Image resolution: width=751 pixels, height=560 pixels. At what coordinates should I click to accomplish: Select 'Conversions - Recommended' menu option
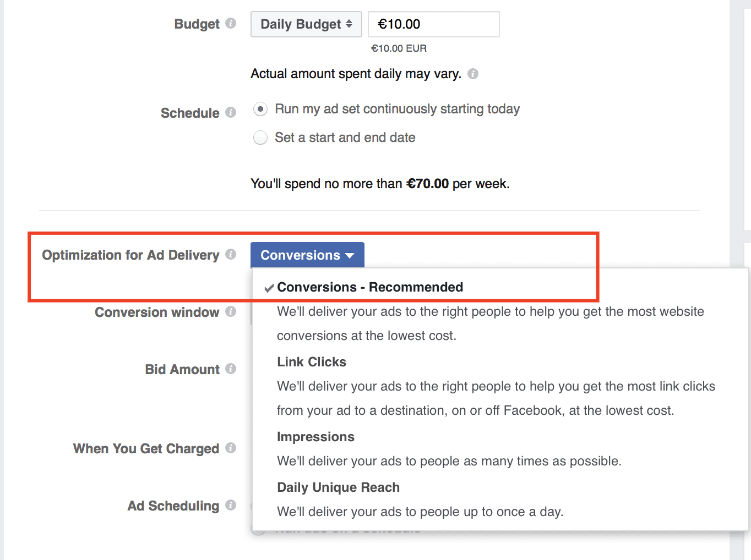point(369,287)
